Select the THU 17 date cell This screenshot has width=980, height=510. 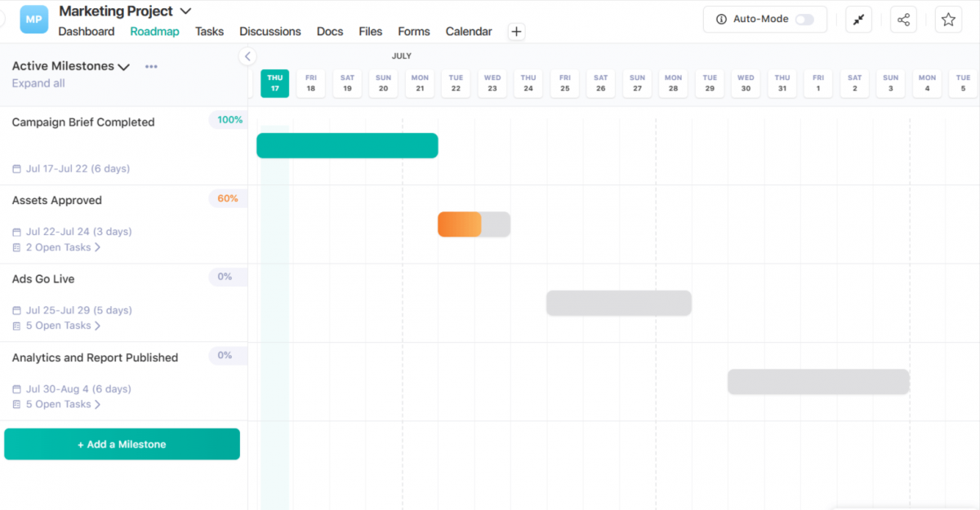[274, 83]
